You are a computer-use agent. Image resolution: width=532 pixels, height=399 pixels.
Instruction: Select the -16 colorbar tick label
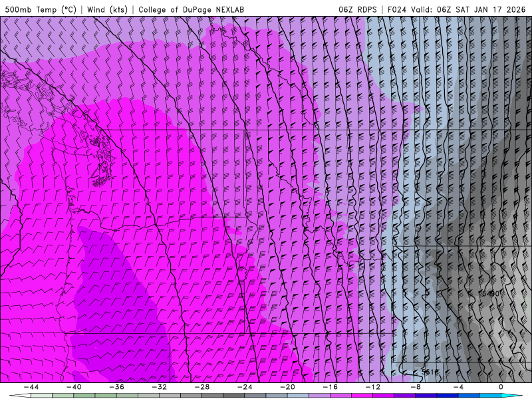click(x=330, y=387)
